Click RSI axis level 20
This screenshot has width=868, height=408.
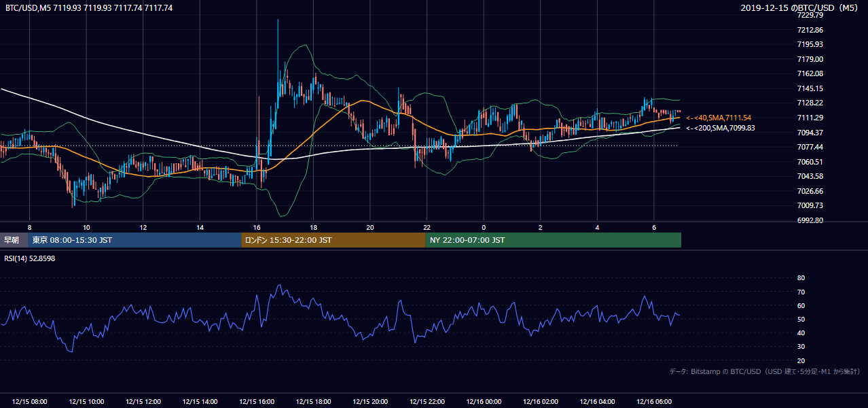point(801,361)
